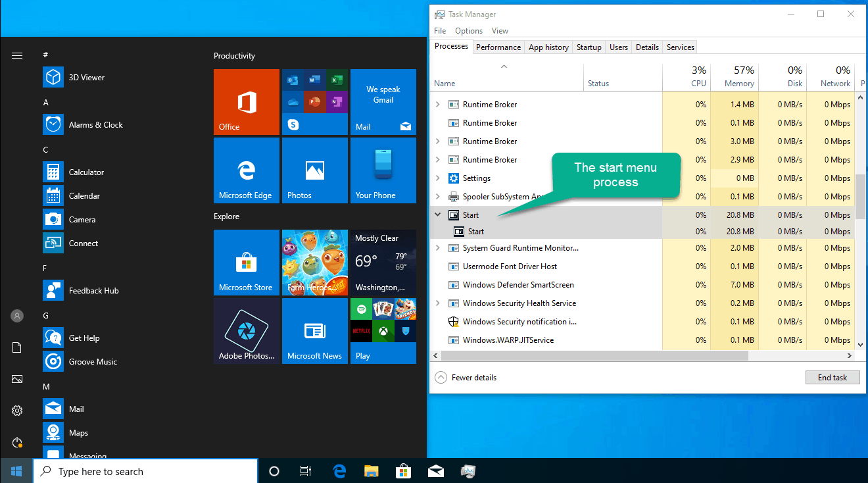Switch to the Performance tab
868x483 pixels.
[498, 47]
